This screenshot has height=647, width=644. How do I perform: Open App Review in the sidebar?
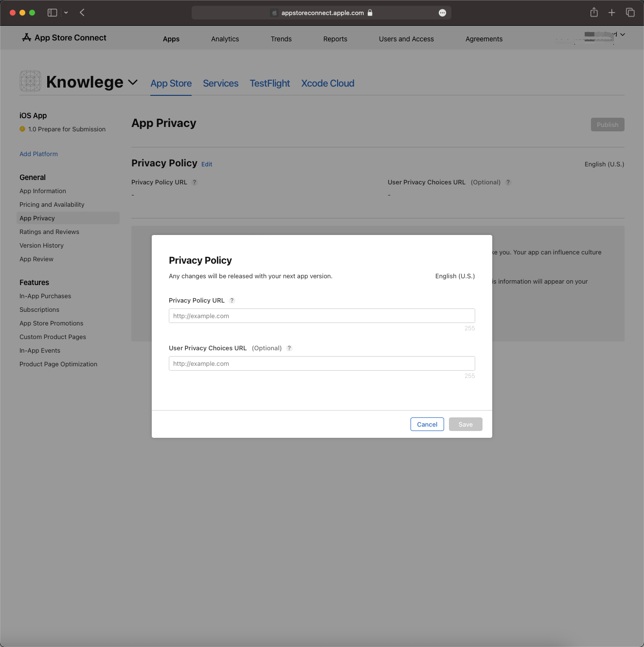coord(36,259)
